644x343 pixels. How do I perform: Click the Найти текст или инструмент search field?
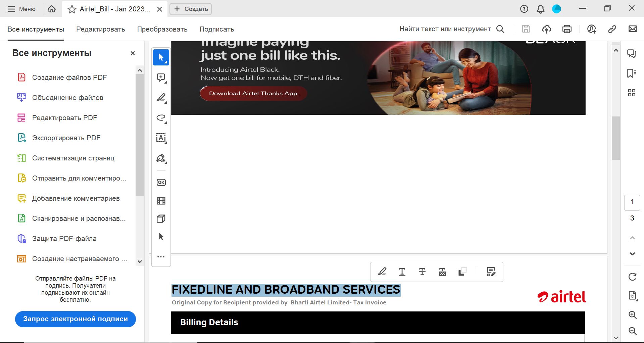pyautogui.click(x=452, y=29)
